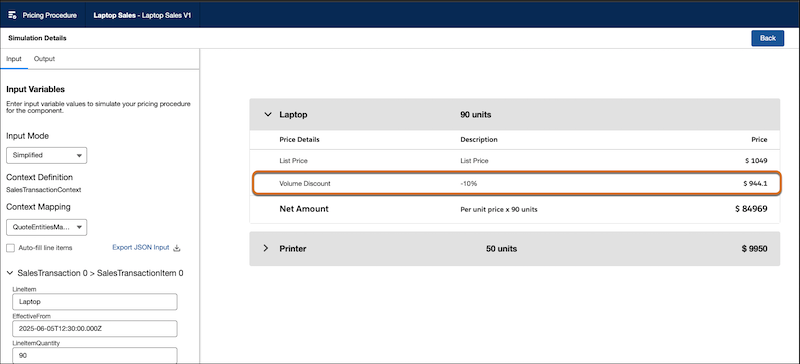Click the Input Variables heading
Screen dimensions: 800x364
35,89
